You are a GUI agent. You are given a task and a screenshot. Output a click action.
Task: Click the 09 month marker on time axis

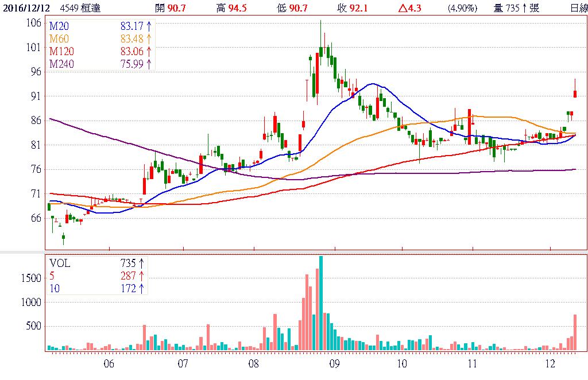334,364
